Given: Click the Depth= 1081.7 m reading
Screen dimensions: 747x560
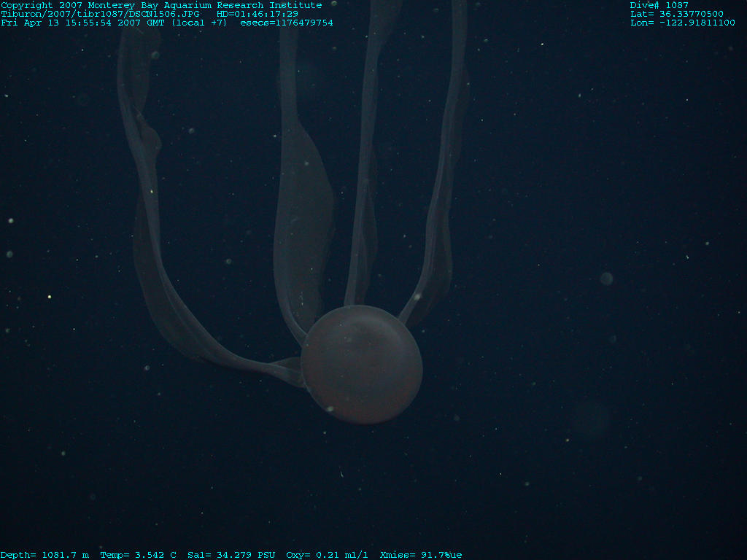Looking at the screenshot, I should click(x=44, y=555).
